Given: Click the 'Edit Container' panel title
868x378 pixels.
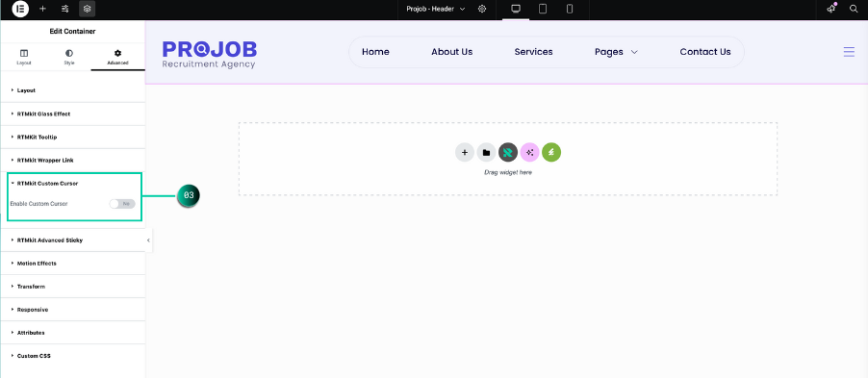Looking at the screenshot, I should point(72,32).
